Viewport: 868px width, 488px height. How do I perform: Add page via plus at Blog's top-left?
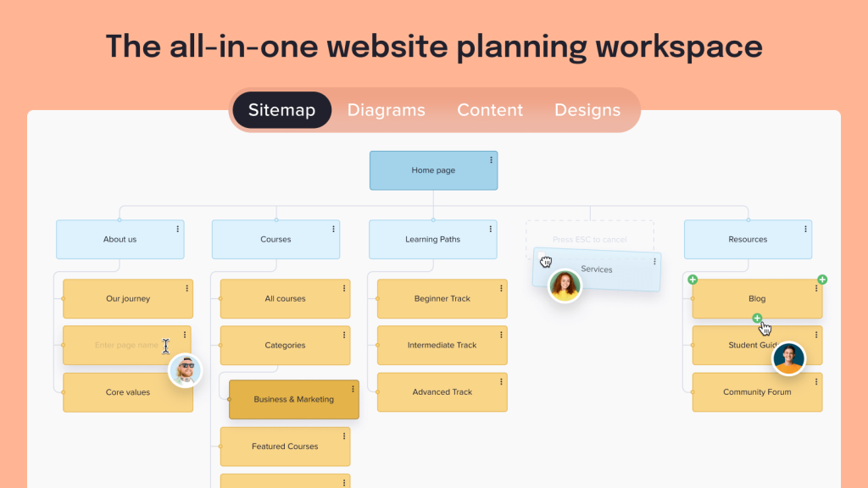click(693, 280)
